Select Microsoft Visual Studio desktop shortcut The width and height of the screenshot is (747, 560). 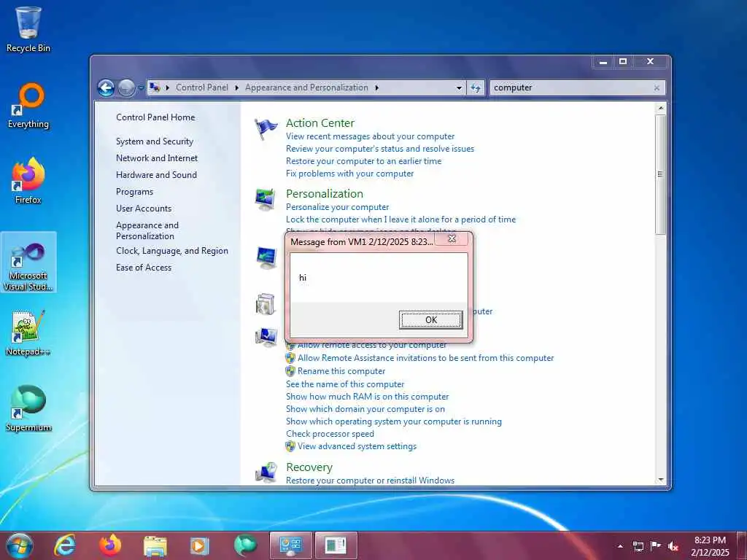point(28,262)
